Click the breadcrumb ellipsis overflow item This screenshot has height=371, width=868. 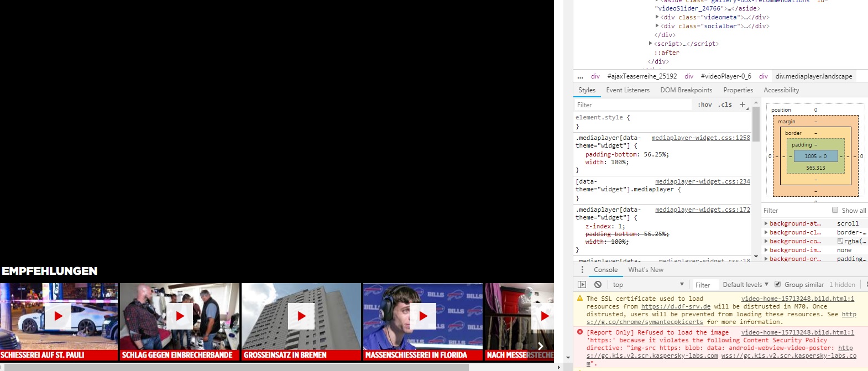point(580,76)
